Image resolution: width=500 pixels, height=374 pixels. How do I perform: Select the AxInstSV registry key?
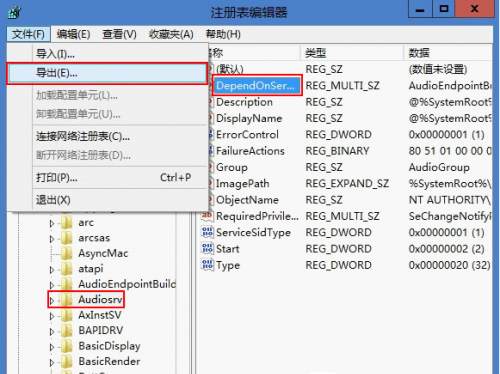pos(100,315)
